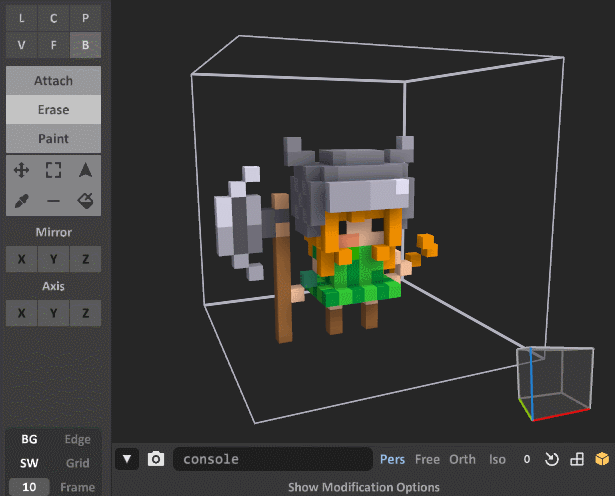
Task: Click the orange cube view icon
Action: [x=602, y=459]
